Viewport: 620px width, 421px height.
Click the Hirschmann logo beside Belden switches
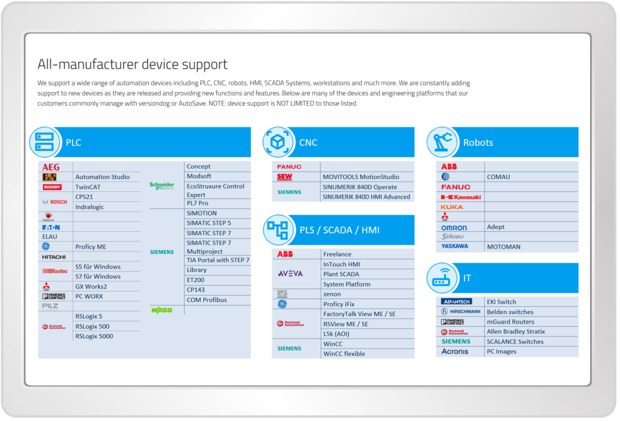click(x=461, y=312)
